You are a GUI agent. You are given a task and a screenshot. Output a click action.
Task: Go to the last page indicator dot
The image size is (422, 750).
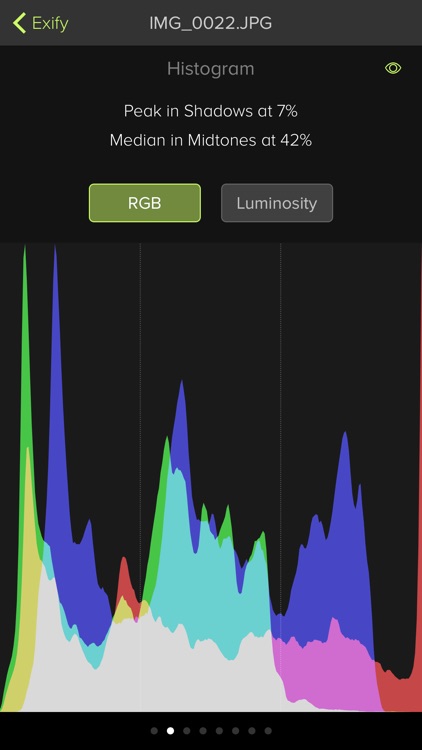pos(268,730)
